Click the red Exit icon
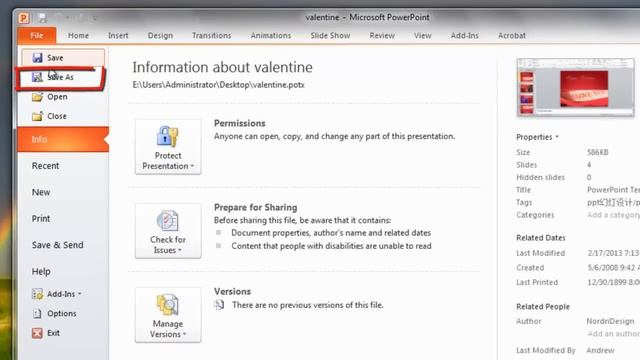 point(37,333)
